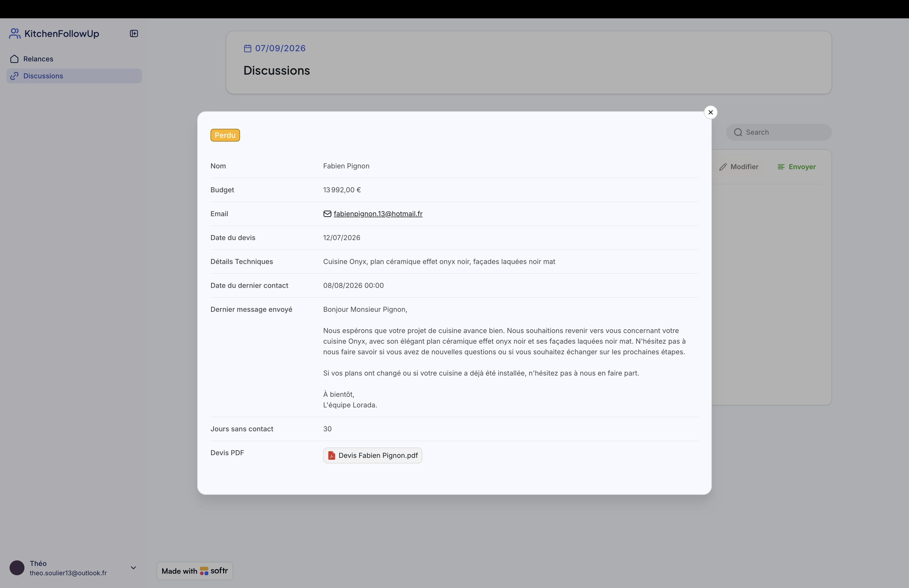909x588 pixels.
Task: Click the Dernier message envoyé label
Action: point(251,309)
